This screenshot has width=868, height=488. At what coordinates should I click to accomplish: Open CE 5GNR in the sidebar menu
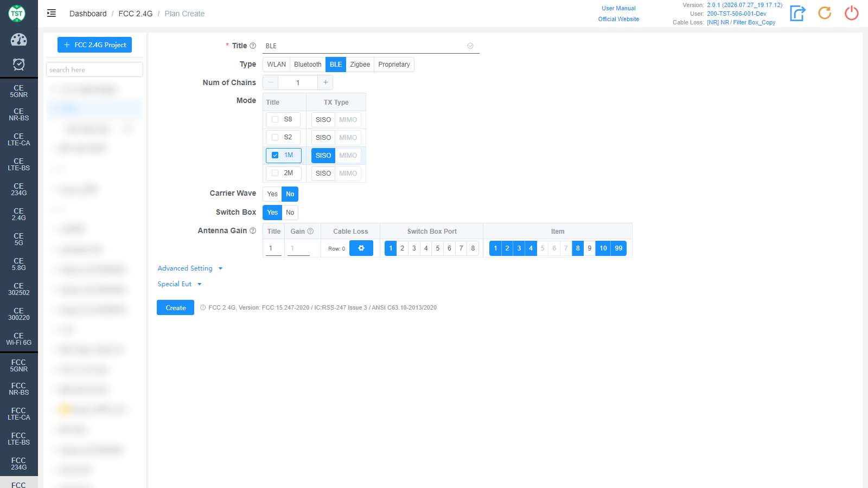(19, 91)
